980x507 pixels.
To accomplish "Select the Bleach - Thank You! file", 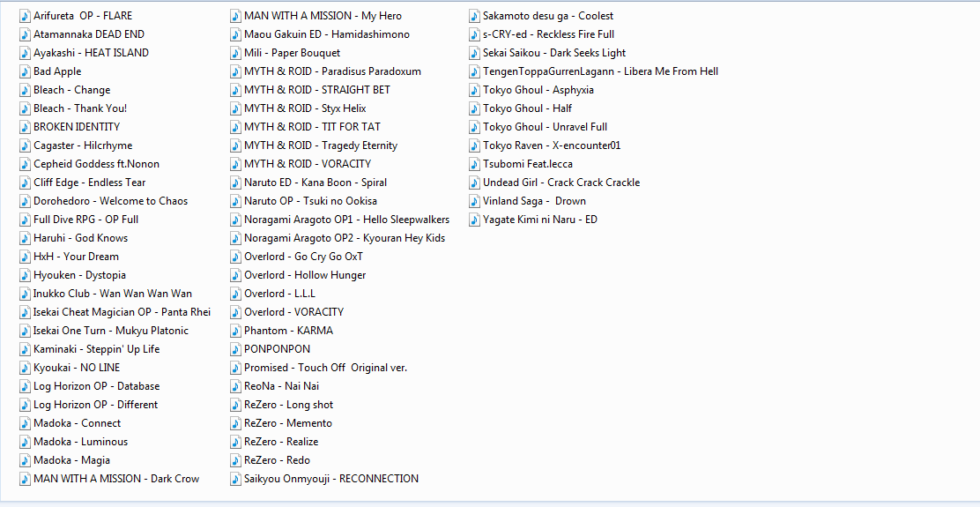I will click(x=80, y=108).
